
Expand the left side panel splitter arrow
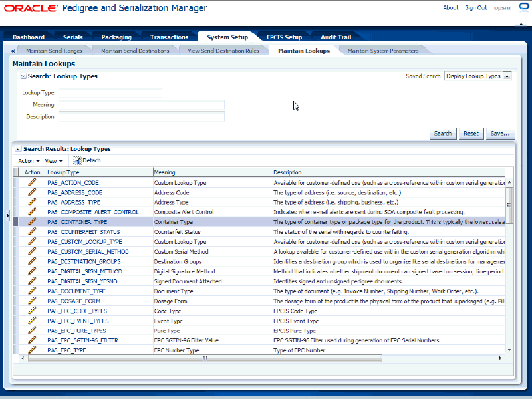[8, 215]
